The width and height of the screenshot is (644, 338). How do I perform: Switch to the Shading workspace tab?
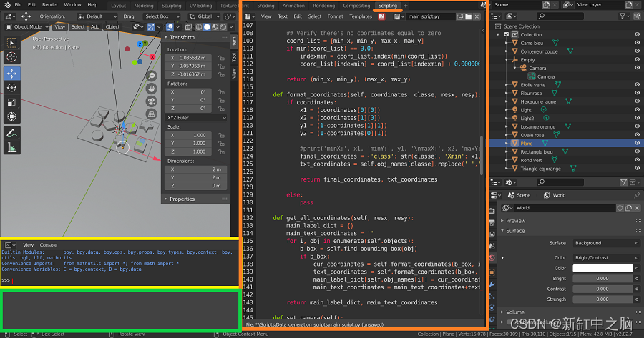coord(265,6)
